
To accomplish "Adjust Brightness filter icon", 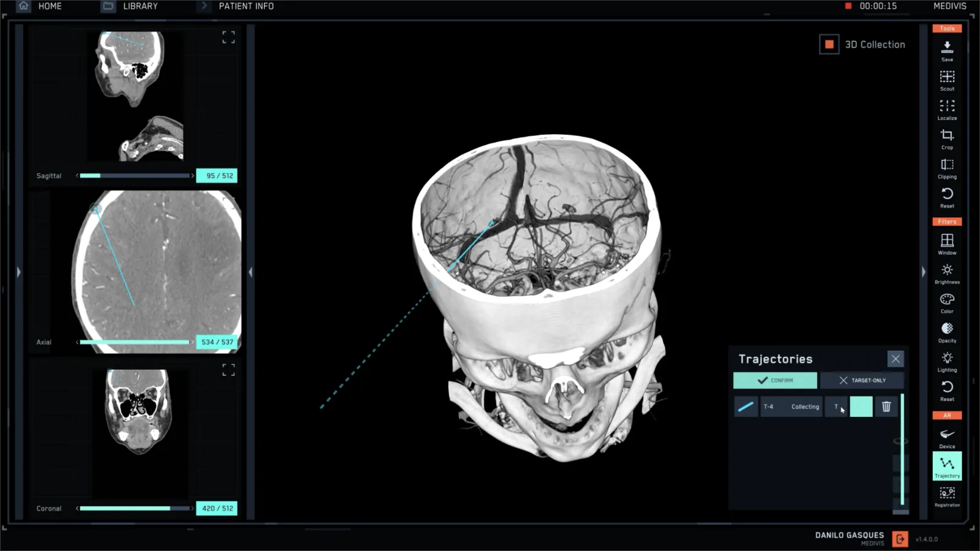I will click(947, 271).
